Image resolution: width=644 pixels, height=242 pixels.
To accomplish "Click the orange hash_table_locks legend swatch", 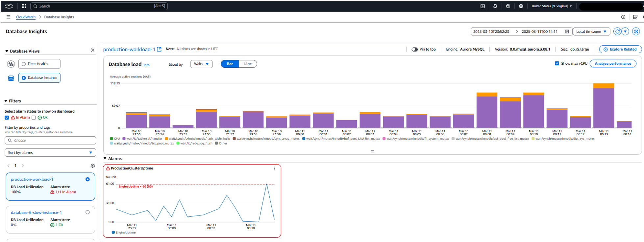I will pos(167,139).
